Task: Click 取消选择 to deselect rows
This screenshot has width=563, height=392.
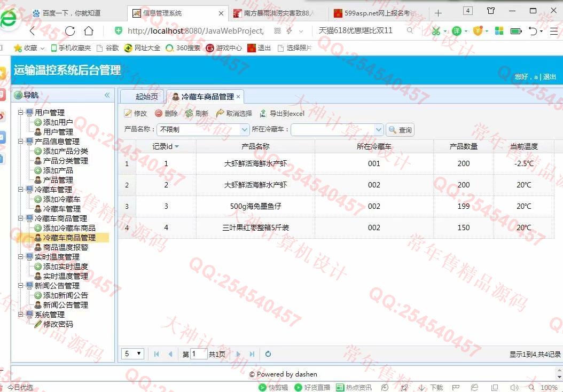Action: [234, 113]
